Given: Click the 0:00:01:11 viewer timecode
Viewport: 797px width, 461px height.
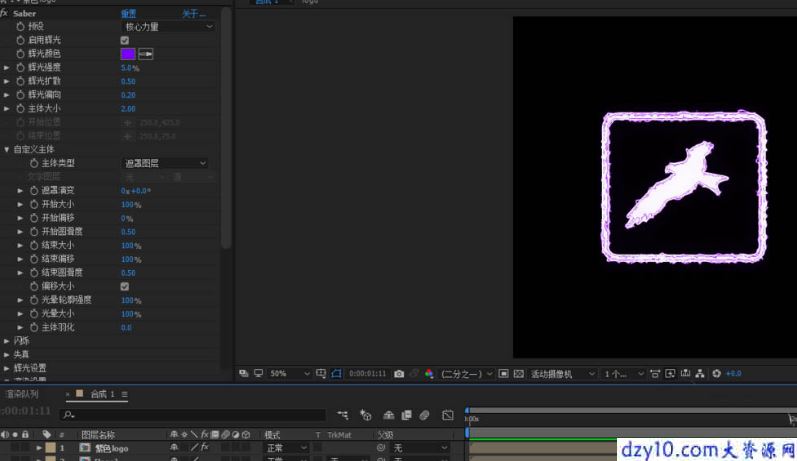Looking at the screenshot, I should pyautogui.click(x=367, y=374).
